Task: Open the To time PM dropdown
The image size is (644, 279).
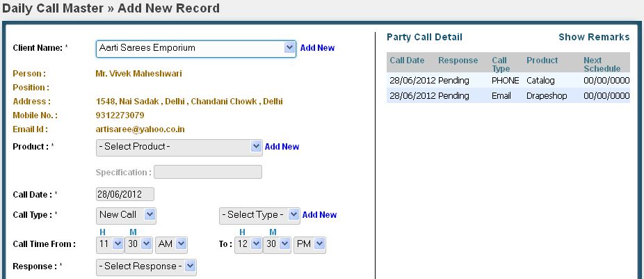Action: coord(309,244)
